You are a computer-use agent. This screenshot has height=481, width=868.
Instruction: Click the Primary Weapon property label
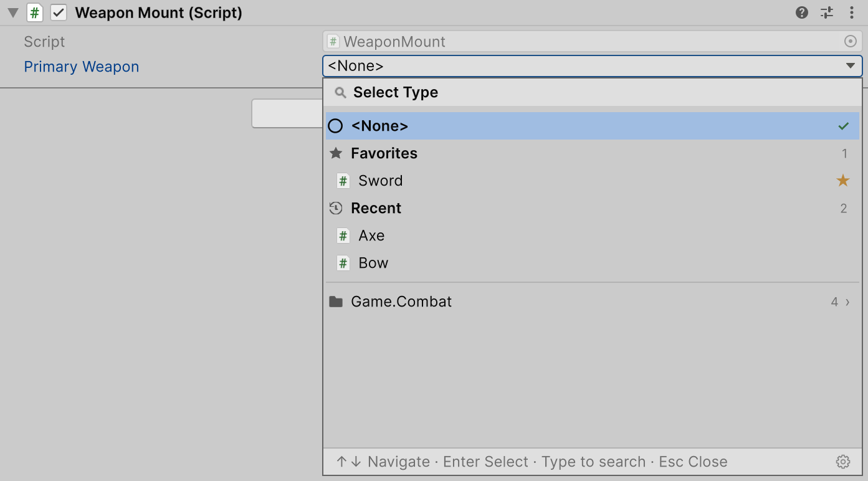pyautogui.click(x=82, y=67)
